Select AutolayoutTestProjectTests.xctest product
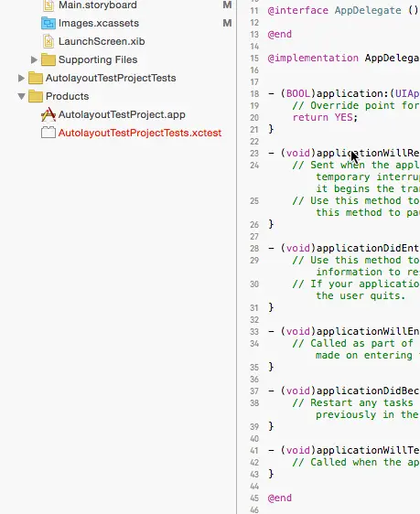This screenshot has width=420, height=514. click(140, 133)
